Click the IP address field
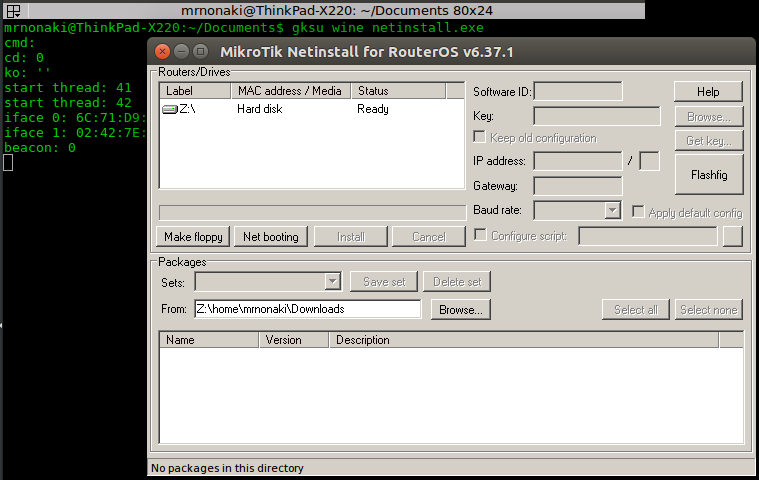Image resolution: width=759 pixels, height=480 pixels. pos(578,161)
